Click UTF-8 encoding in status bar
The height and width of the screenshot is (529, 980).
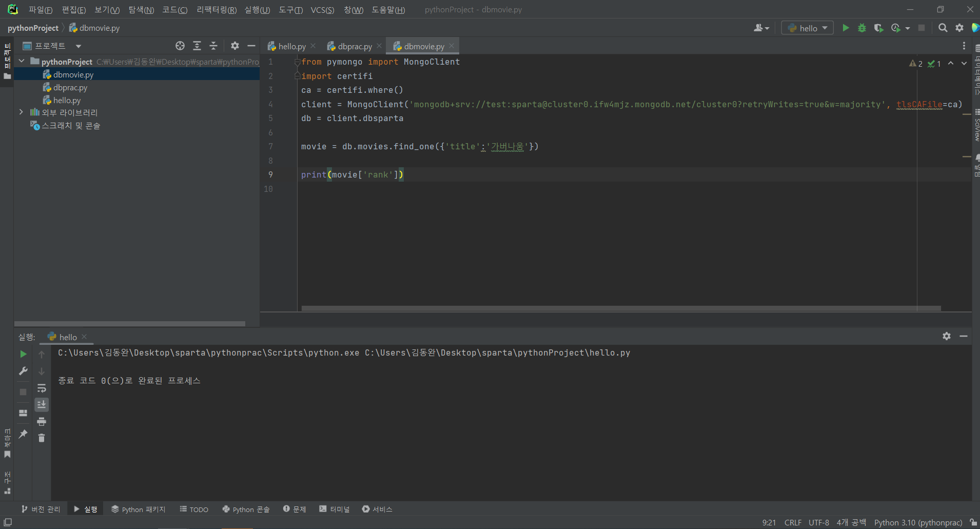pyautogui.click(x=819, y=522)
